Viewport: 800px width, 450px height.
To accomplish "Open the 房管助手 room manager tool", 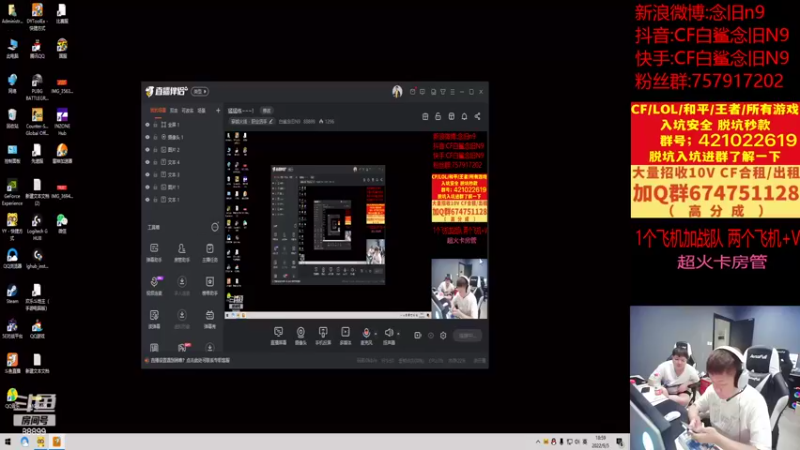I will (182, 252).
